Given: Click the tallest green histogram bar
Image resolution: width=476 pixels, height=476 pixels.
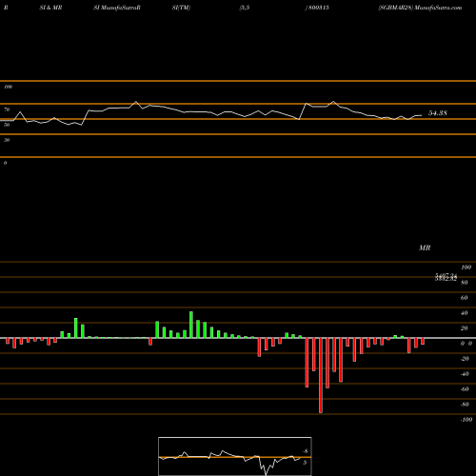Looking at the screenshot, I should 191,325.
